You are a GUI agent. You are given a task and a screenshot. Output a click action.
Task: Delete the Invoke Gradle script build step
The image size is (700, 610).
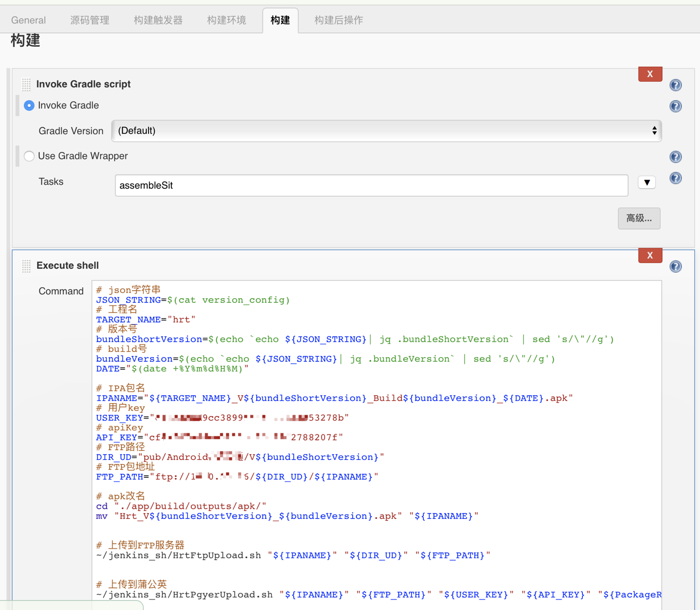[650, 74]
